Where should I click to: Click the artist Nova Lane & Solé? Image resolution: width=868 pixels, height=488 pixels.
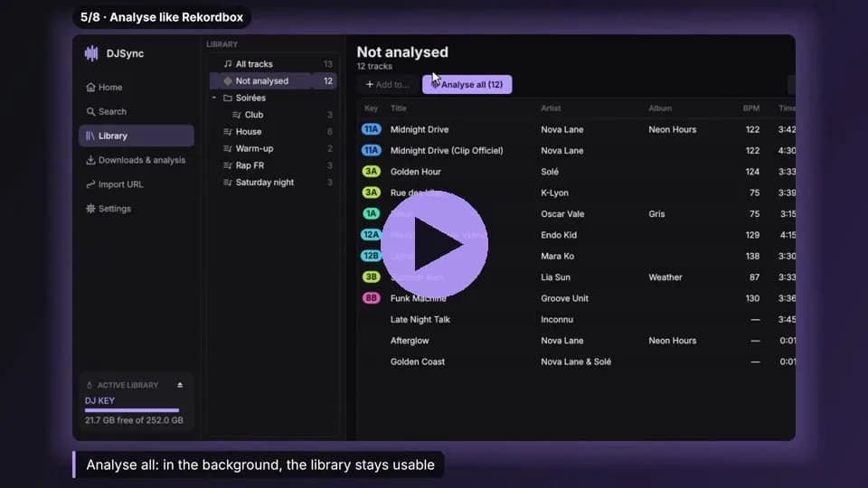coord(576,361)
